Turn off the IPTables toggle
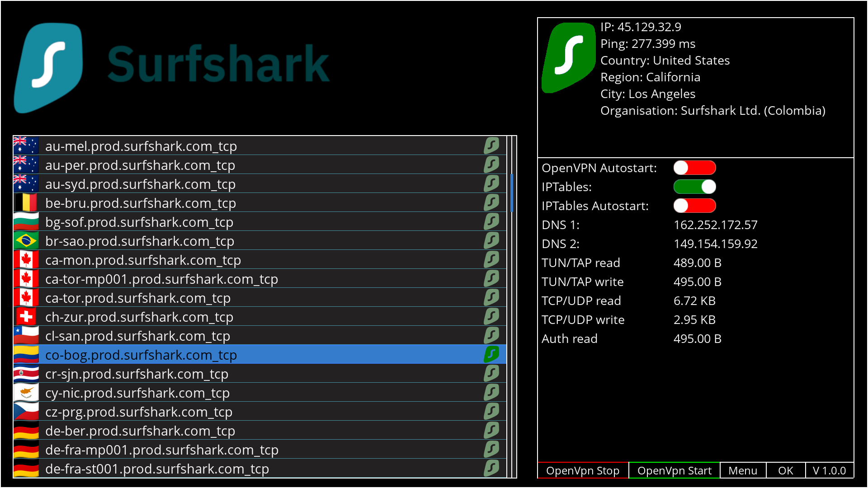Screen dimensions: 868x488 694,187
